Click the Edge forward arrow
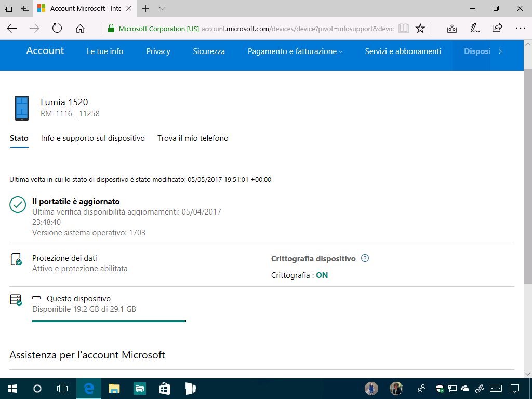Viewport: 532px width, 399px height. pyautogui.click(x=34, y=29)
